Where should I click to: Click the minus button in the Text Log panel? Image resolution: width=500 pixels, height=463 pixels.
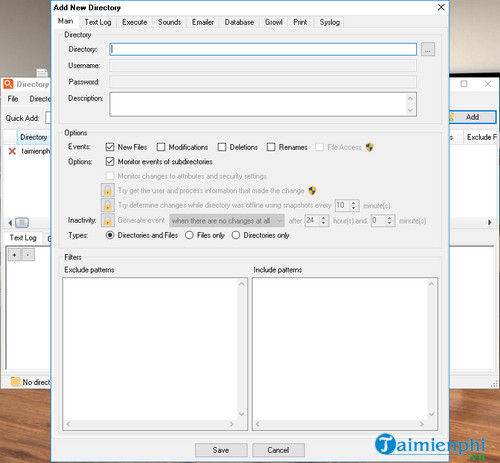[28, 255]
